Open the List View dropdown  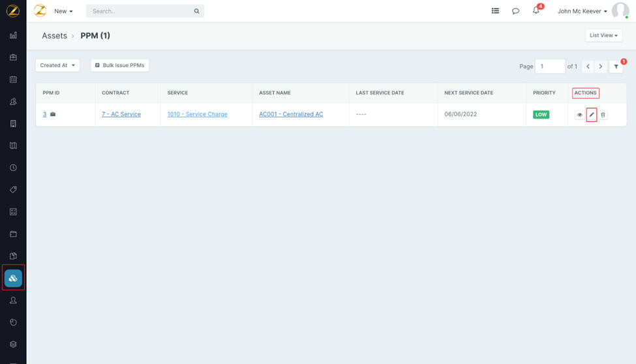pyautogui.click(x=603, y=35)
